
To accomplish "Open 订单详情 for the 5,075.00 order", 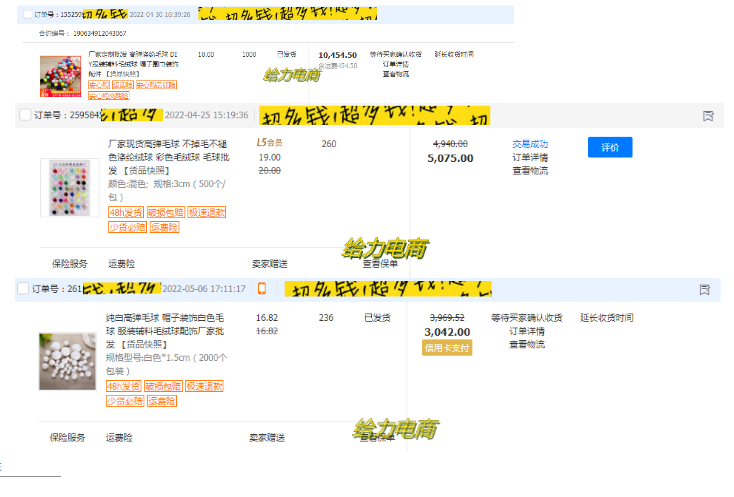I will point(529,157).
